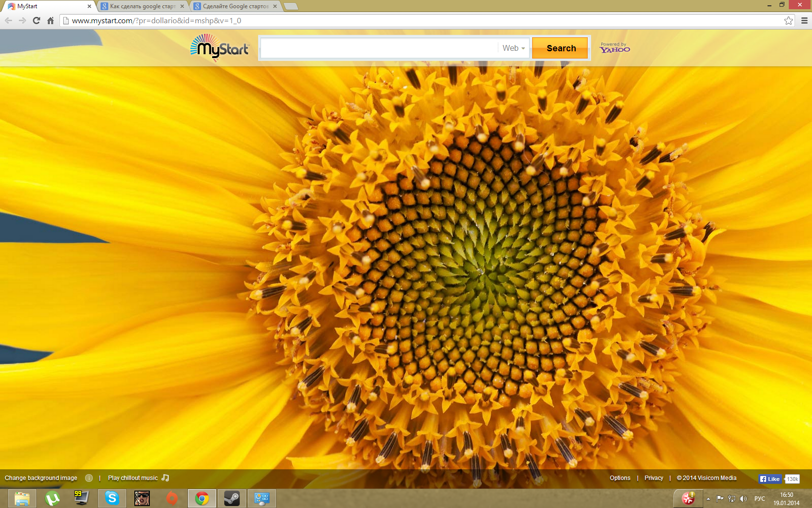The image size is (812, 508).
Task: Open a new browser tab
Action: click(x=291, y=6)
